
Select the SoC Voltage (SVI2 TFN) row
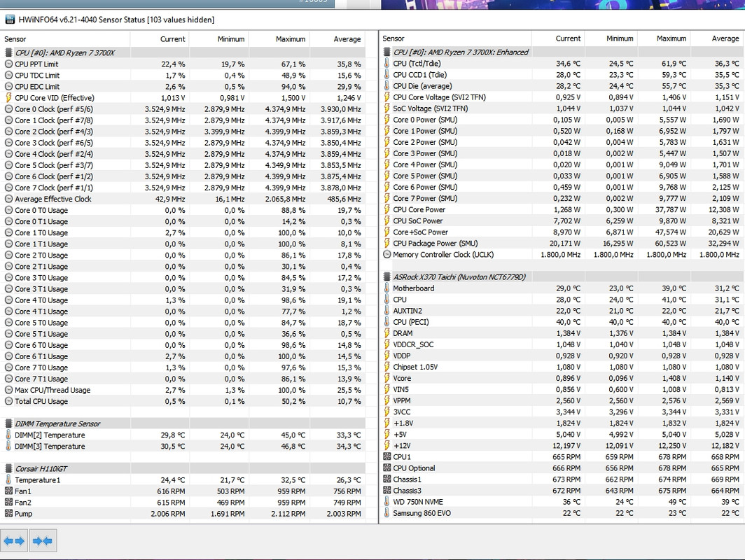[562, 108]
